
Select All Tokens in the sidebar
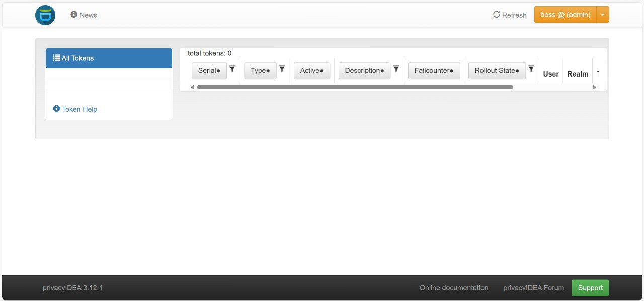109,58
